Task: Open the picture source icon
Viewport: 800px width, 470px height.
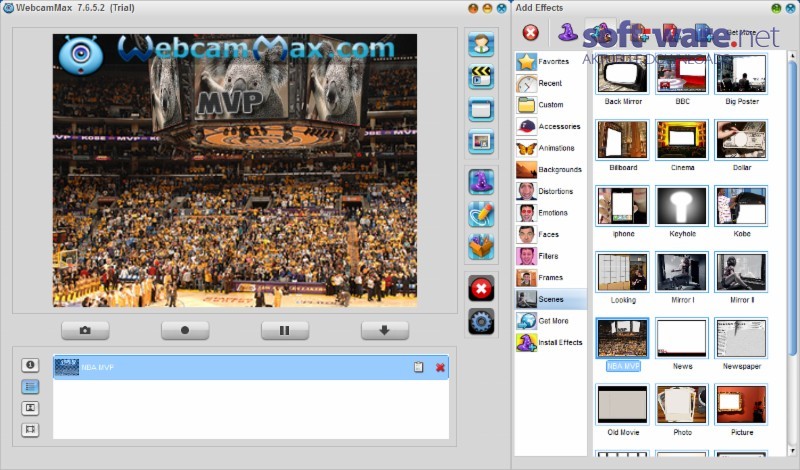Action: (481, 142)
